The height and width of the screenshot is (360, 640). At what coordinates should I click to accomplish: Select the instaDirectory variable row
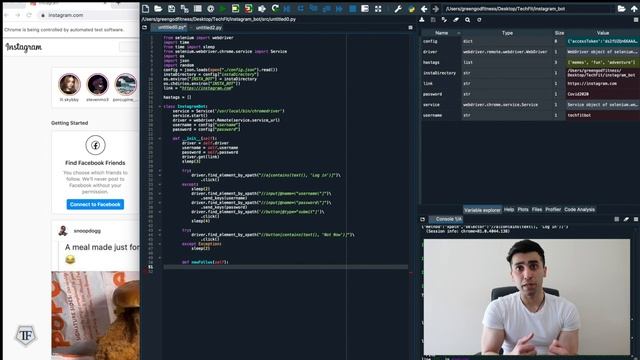click(530, 73)
